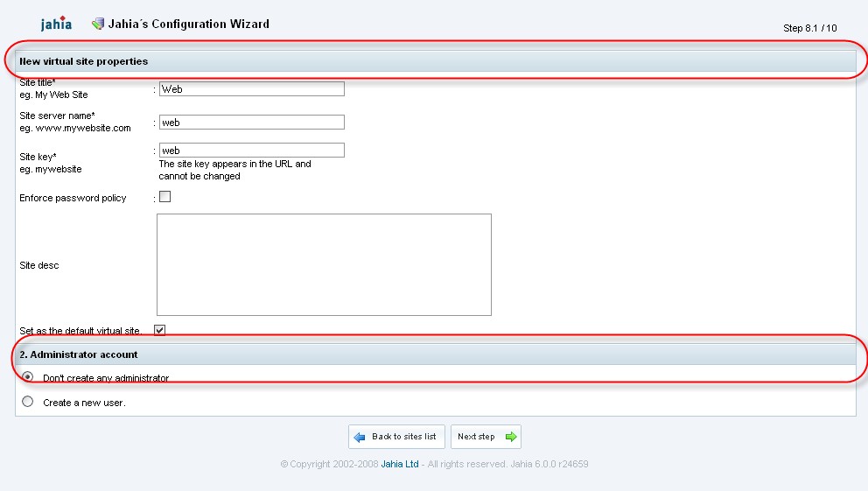Click the green next arrow icon
Screen dimensions: 868x491
511,437
